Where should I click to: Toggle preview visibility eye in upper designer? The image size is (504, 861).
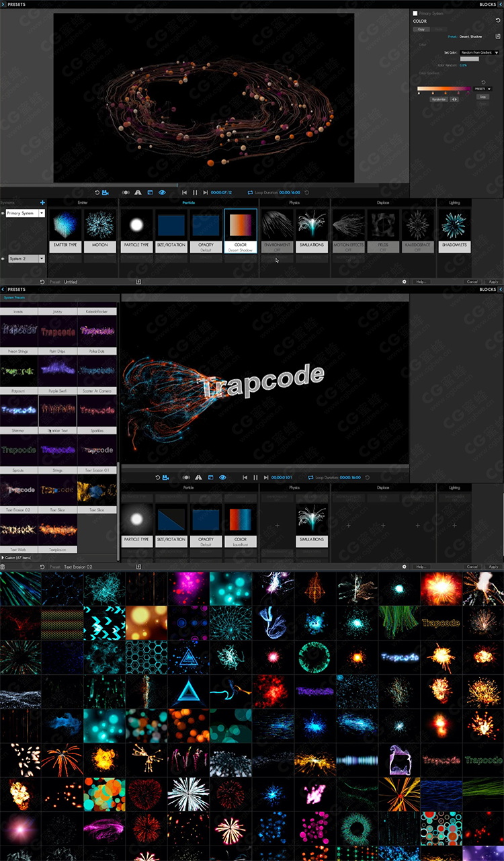point(162,192)
